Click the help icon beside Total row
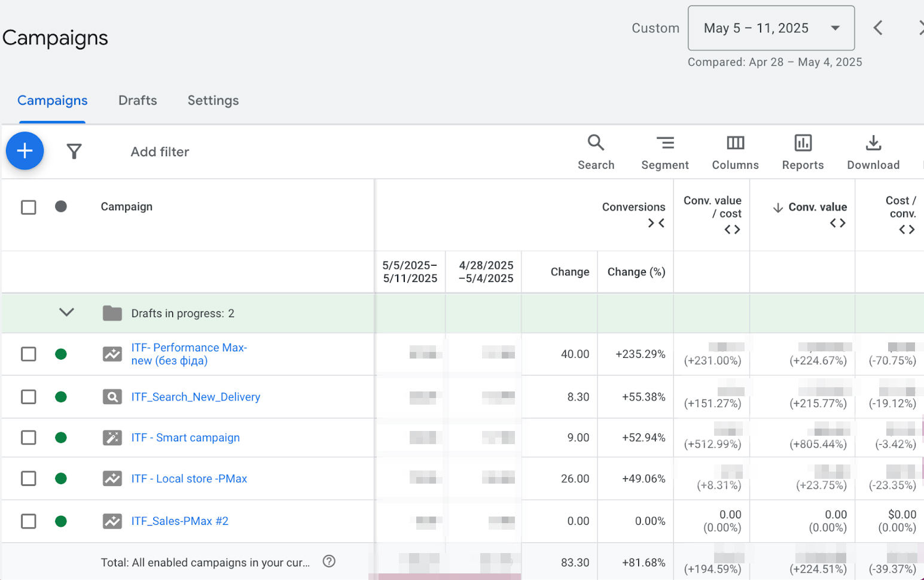Viewport: 924px width, 580px height. [329, 561]
